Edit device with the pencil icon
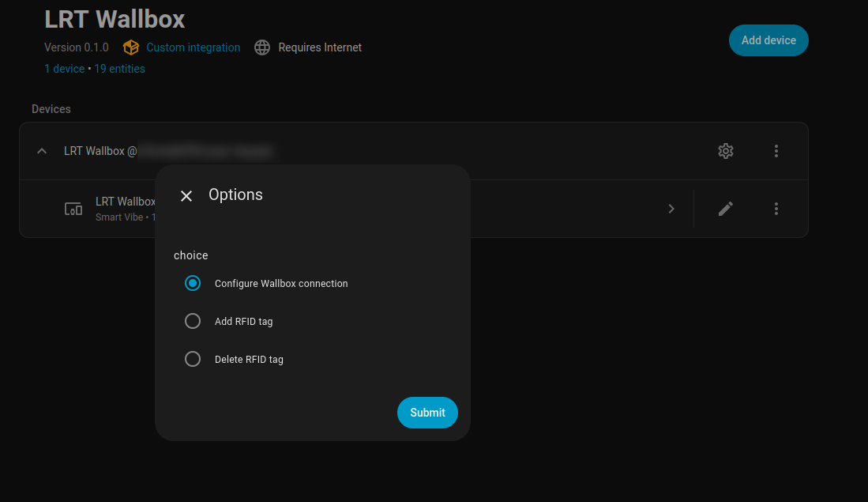The width and height of the screenshot is (868, 502). (x=725, y=209)
